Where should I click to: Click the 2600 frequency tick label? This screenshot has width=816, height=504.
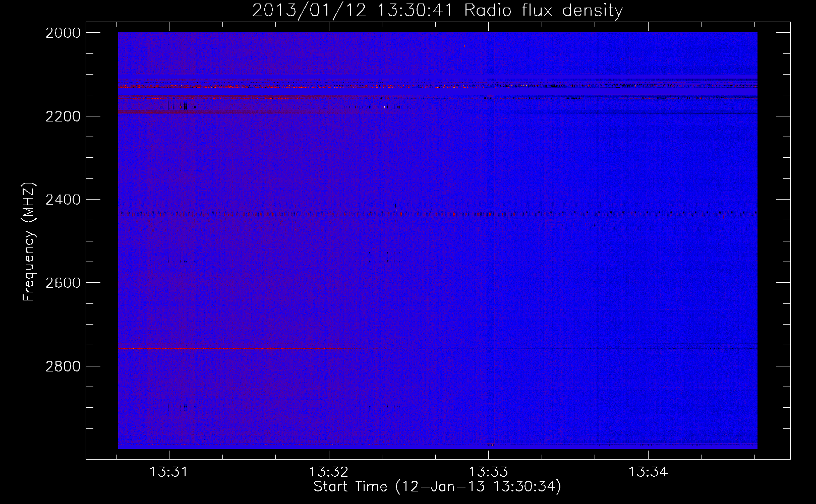click(63, 283)
